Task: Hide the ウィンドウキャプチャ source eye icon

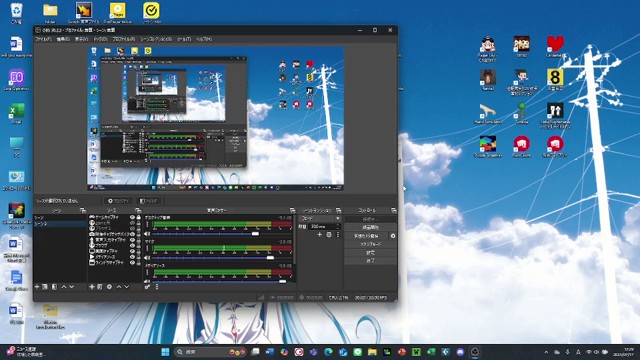Action: point(132,262)
